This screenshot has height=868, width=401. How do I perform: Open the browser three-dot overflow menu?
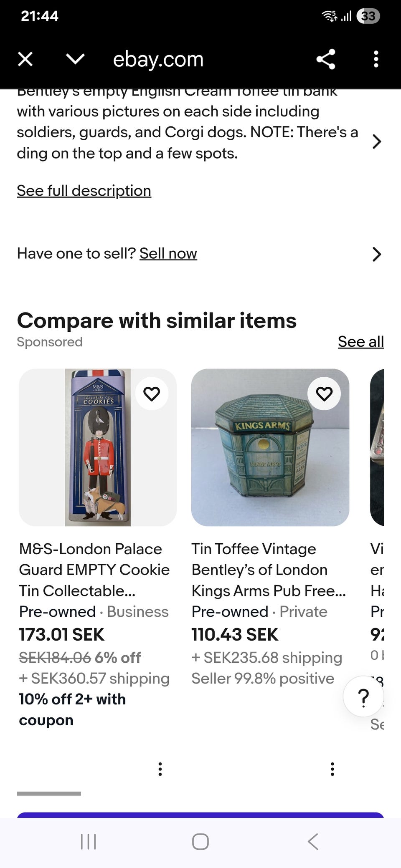(376, 59)
